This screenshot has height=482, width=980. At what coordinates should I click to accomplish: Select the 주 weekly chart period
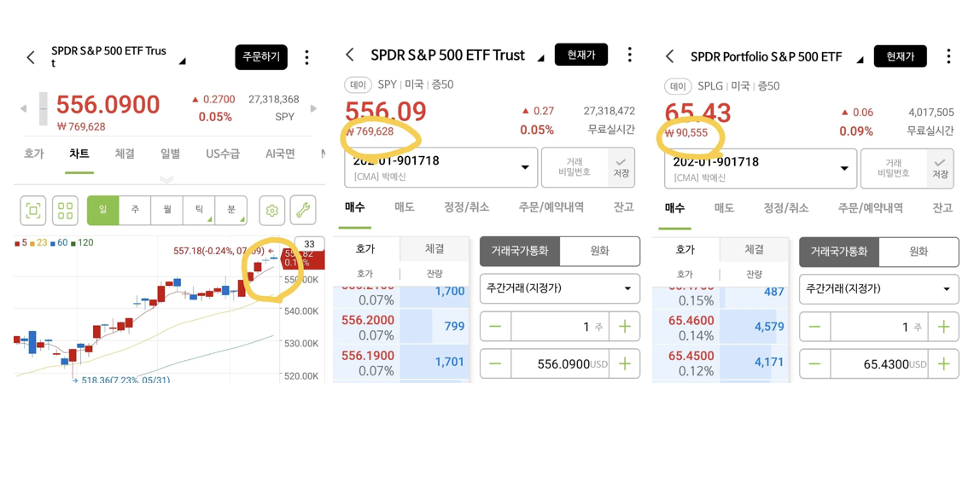(x=134, y=211)
